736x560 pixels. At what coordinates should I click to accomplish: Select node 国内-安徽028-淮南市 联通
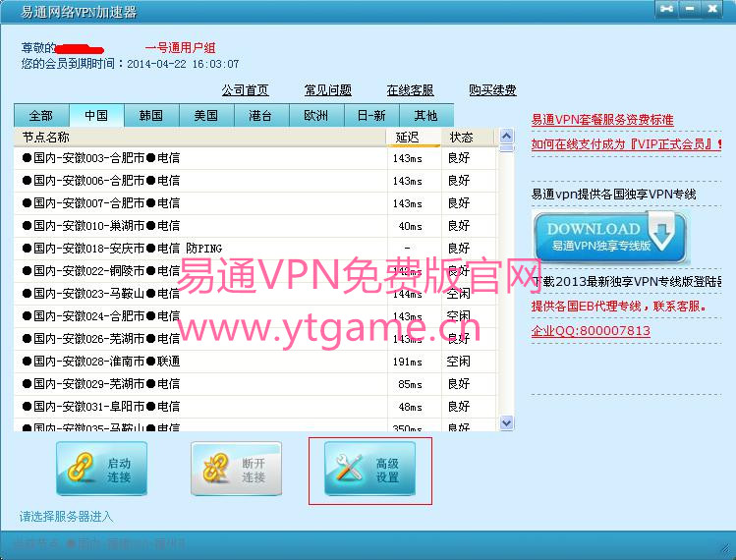255,362
